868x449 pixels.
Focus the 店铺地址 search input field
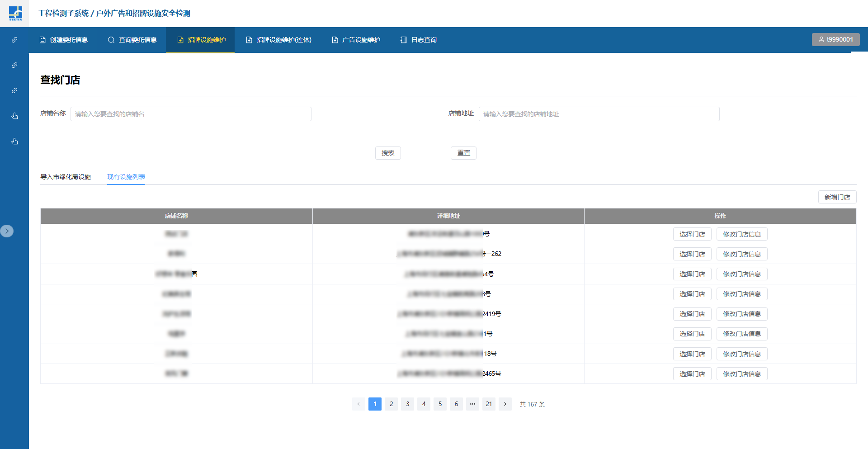[x=599, y=114]
